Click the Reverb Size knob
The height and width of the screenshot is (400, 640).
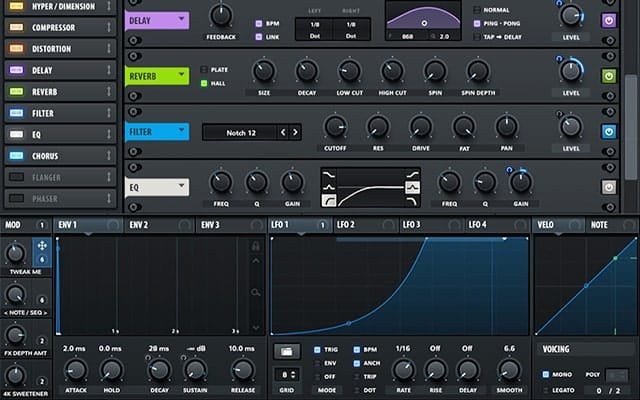[x=264, y=71]
